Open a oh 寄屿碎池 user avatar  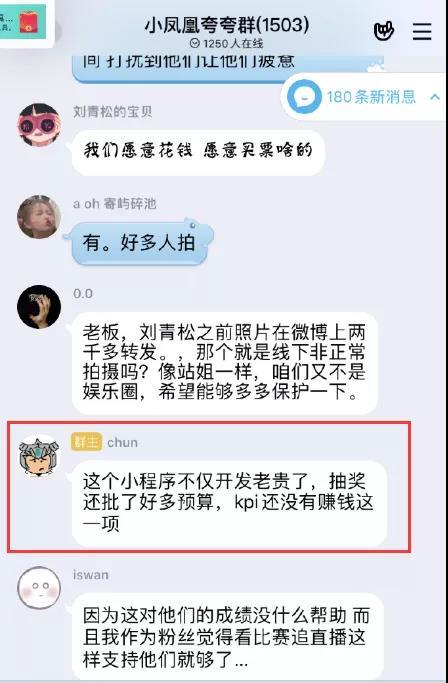(39, 216)
